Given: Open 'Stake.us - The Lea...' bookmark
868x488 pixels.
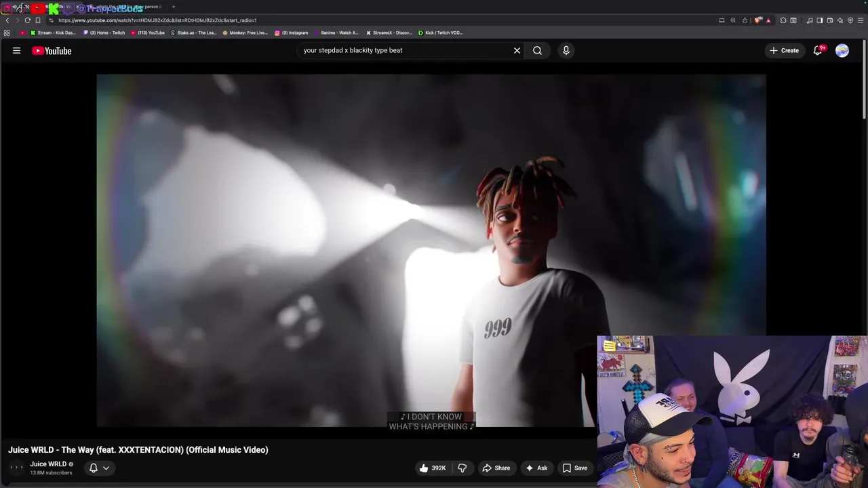Looking at the screenshot, I should pos(194,33).
